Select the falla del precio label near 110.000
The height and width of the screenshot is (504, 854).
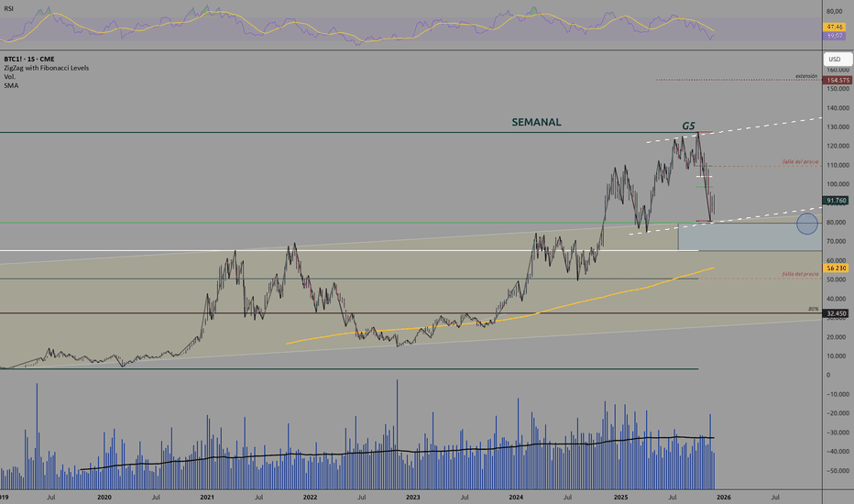(x=801, y=162)
